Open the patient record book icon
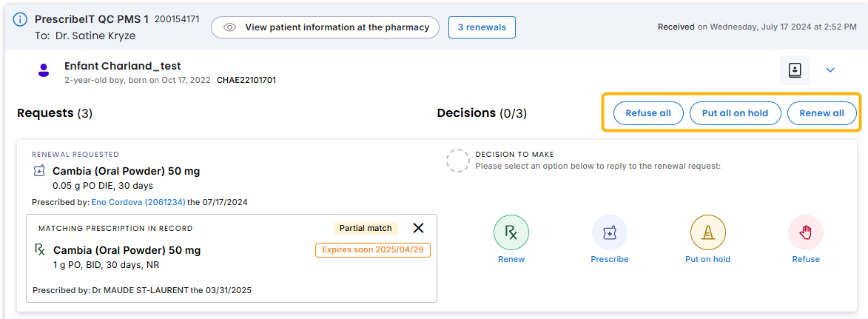Screen dimensions: 868x319 coord(795,70)
